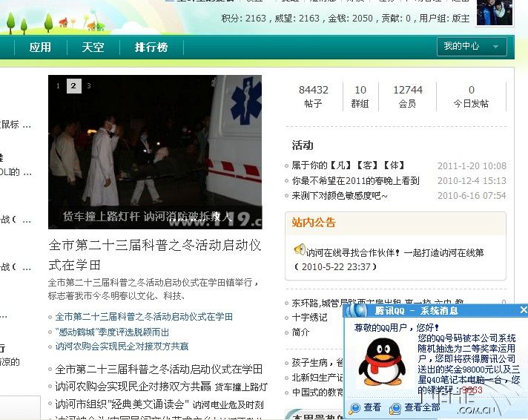Open link starting with 孩子生病
Screen dimensions: 528x420
tap(317, 362)
